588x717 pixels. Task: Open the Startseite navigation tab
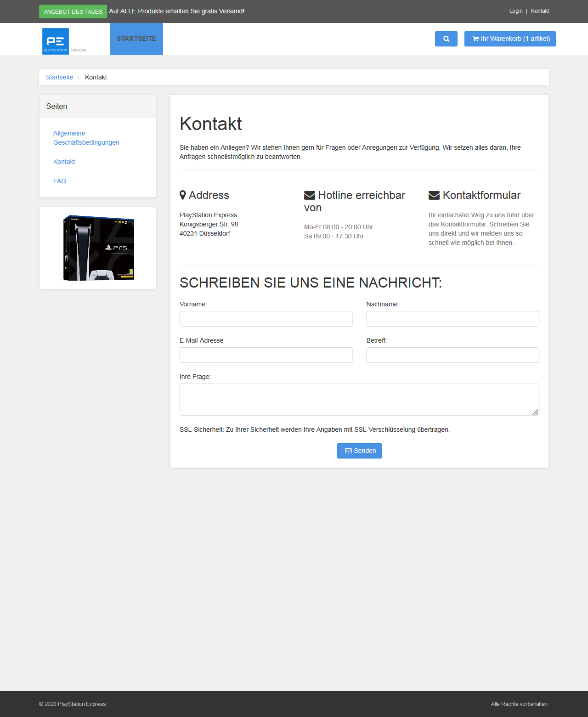coord(136,39)
